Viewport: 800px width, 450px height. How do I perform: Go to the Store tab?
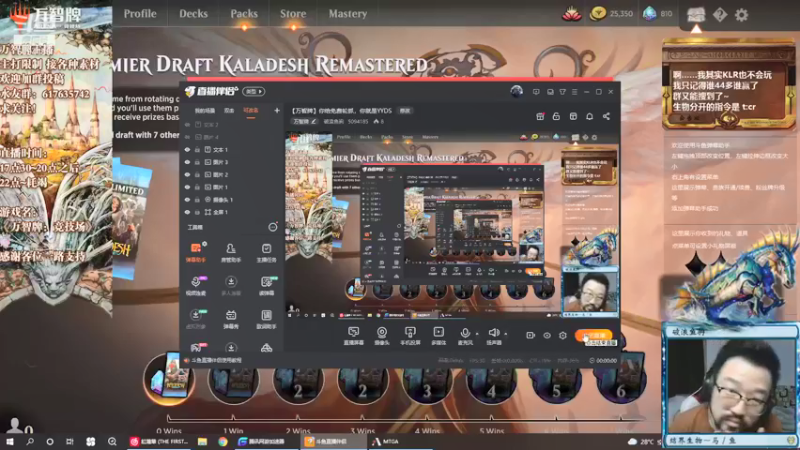(x=293, y=14)
